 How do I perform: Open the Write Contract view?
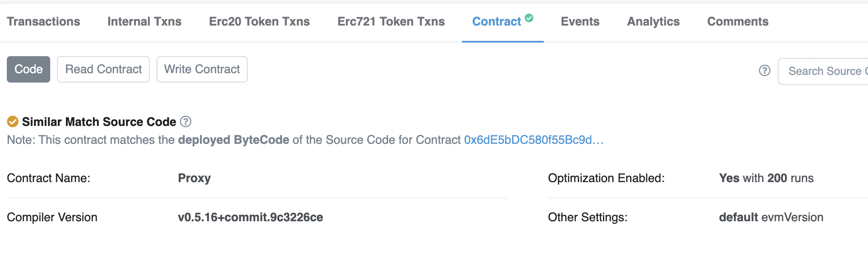202,69
